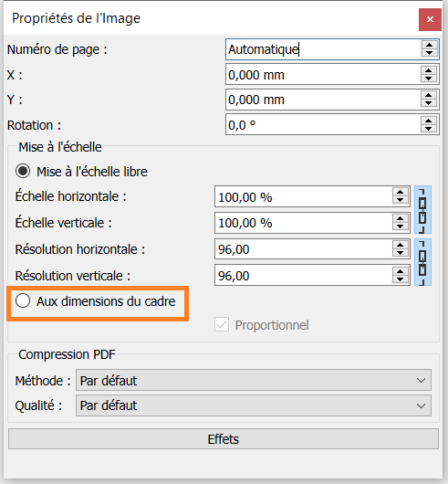Open the Méthode compression dropdown

(x=254, y=380)
